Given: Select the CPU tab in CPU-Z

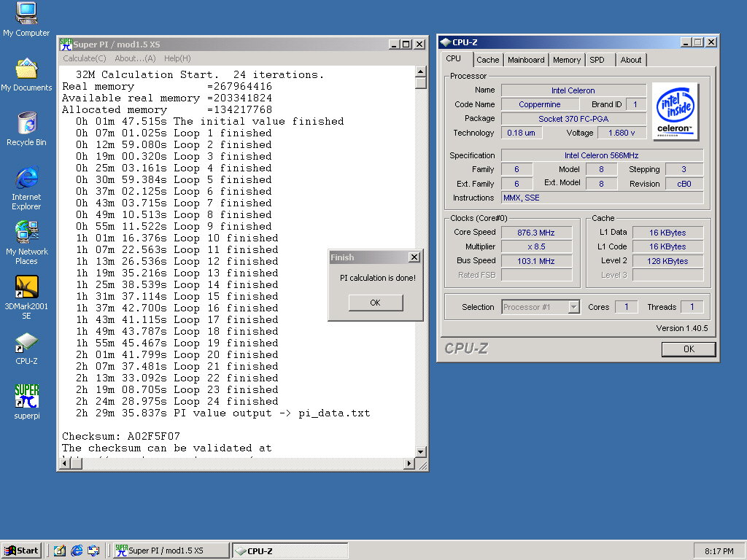Looking at the screenshot, I should 454,58.
